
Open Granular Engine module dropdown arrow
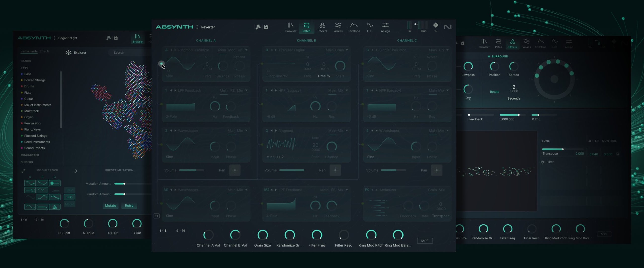(347, 50)
